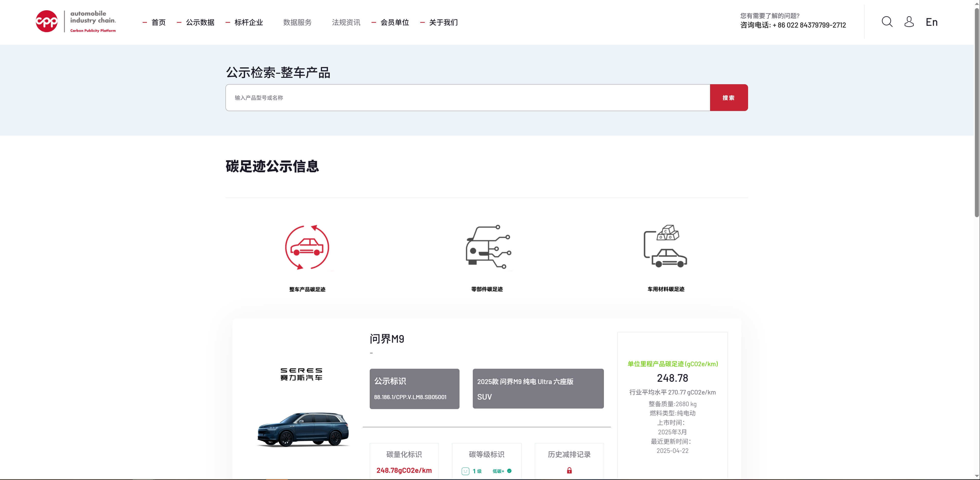
Task: Go to 法规资讯 nav item
Action: [x=346, y=22]
